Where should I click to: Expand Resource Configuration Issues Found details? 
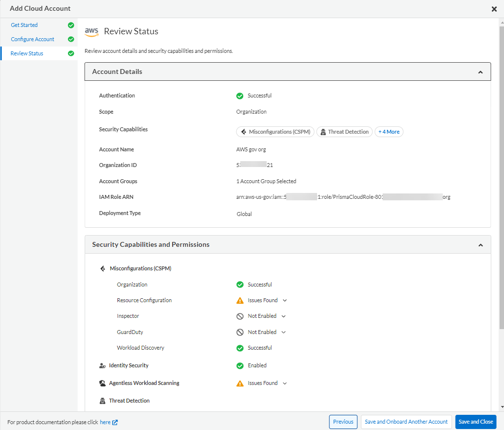(285, 300)
